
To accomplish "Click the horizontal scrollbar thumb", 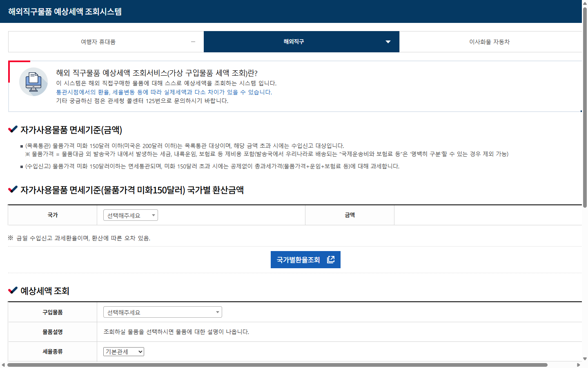I will point(277,365).
